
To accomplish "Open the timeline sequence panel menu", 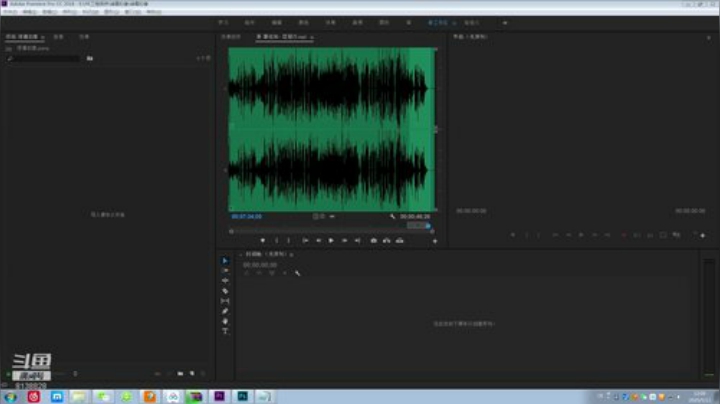I will tap(292, 254).
